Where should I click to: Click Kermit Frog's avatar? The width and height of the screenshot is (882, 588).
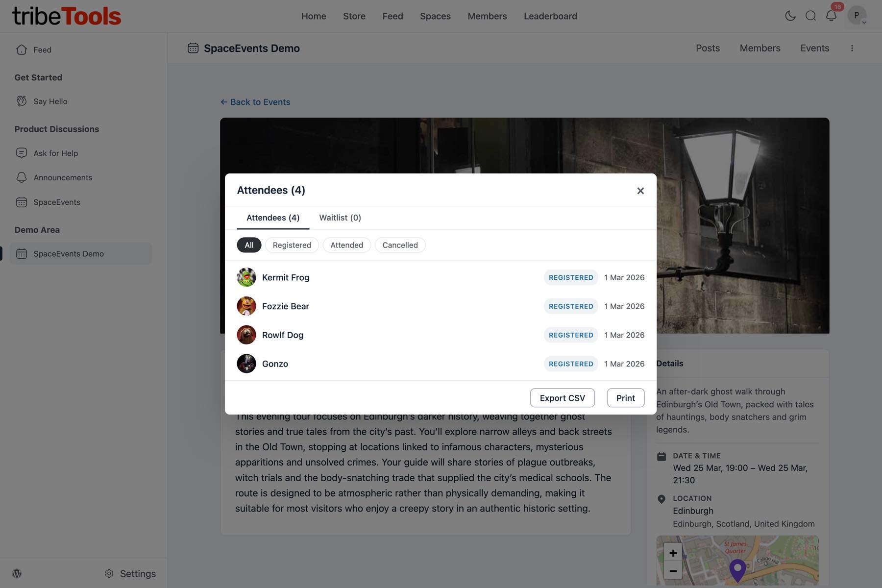(246, 277)
